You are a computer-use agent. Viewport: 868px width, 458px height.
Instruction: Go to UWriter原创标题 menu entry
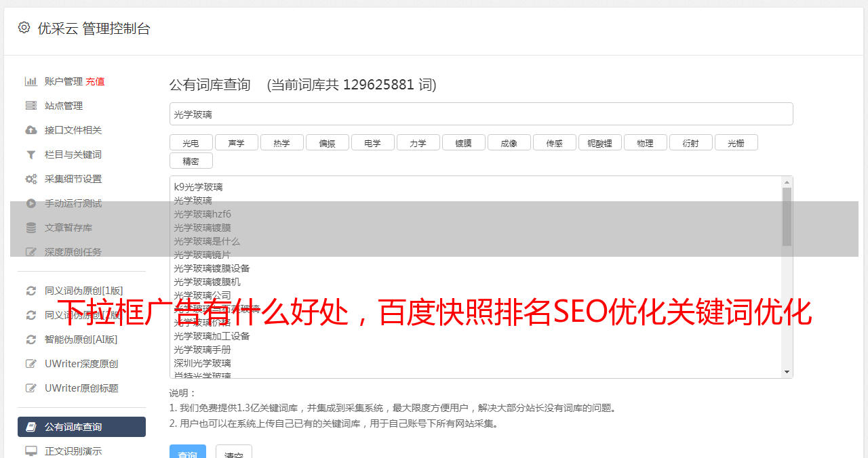point(81,388)
